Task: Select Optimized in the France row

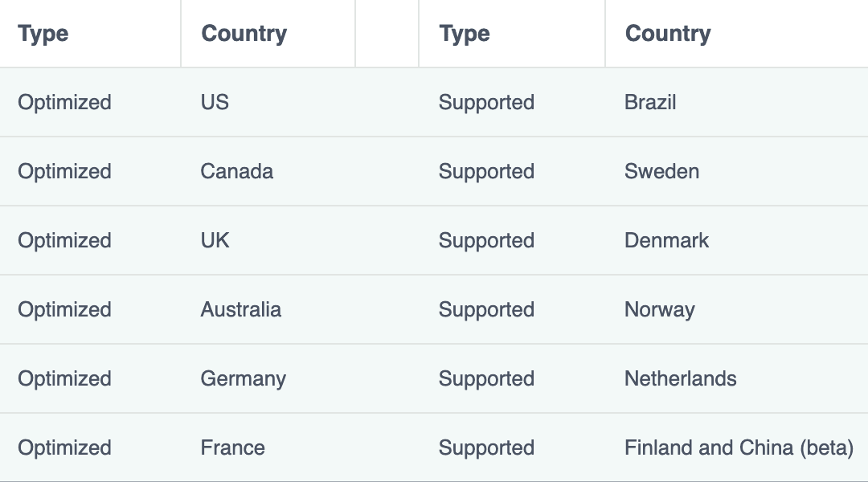Action: [64, 448]
